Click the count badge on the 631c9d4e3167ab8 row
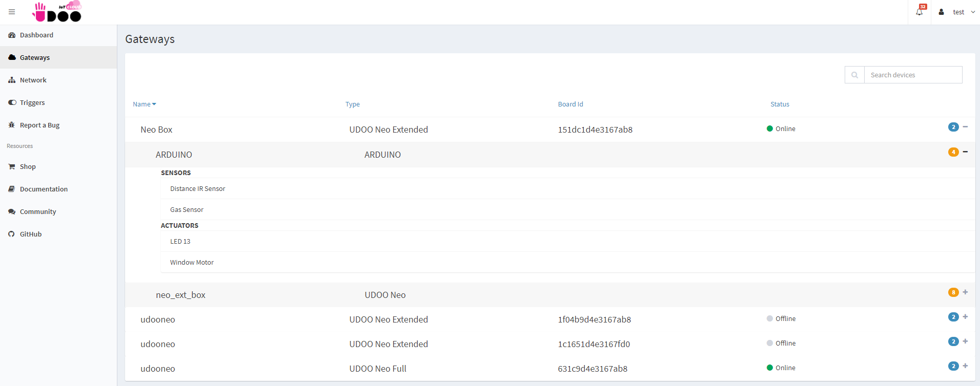980x386 pixels. [x=953, y=366]
